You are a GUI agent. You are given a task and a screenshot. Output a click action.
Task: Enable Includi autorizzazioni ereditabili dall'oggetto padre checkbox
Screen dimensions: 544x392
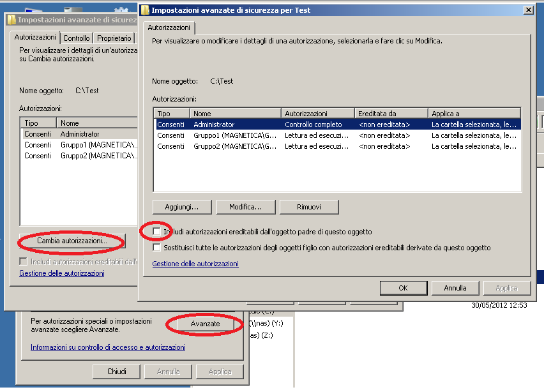[157, 231]
